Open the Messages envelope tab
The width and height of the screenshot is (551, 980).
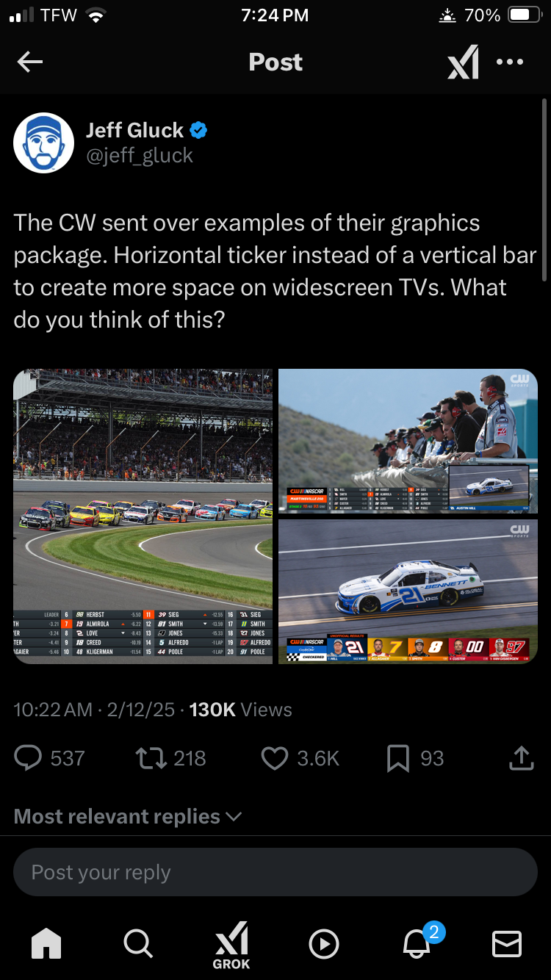click(x=506, y=944)
